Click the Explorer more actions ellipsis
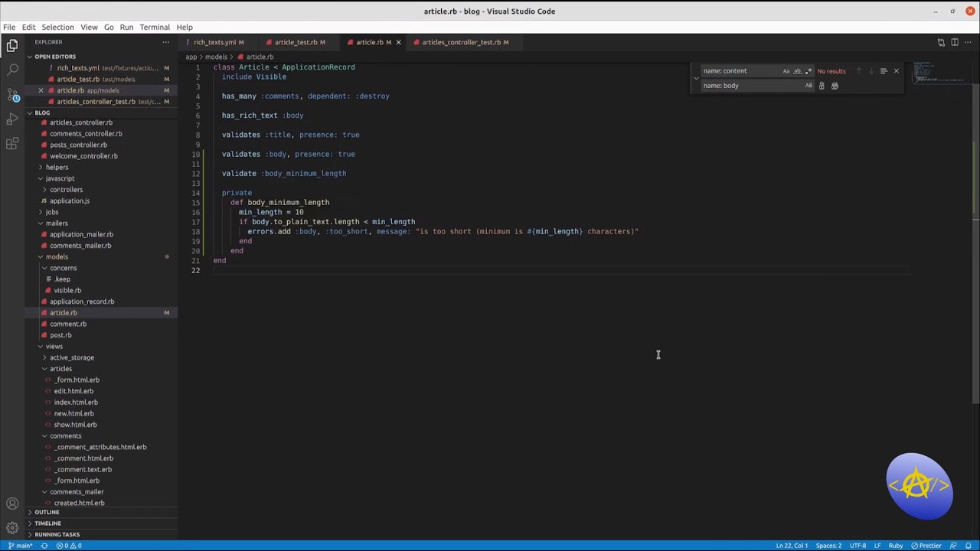Image resolution: width=980 pixels, height=551 pixels. (x=165, y=42)
